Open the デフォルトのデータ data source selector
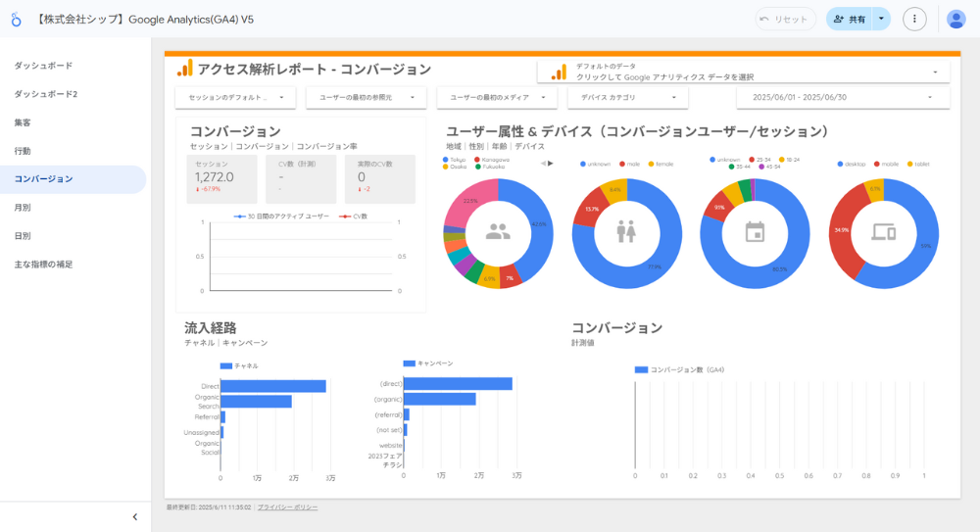The image size is (980, 532). [x=744, y=72]
